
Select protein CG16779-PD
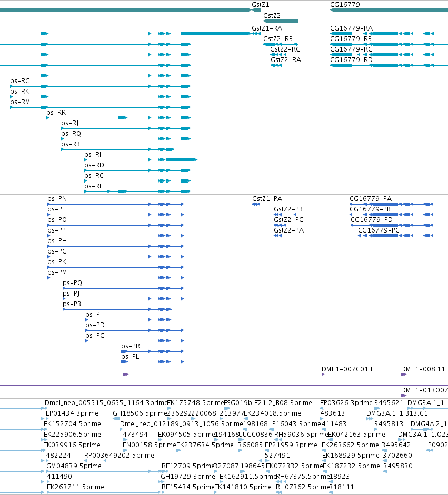(372, 220)
